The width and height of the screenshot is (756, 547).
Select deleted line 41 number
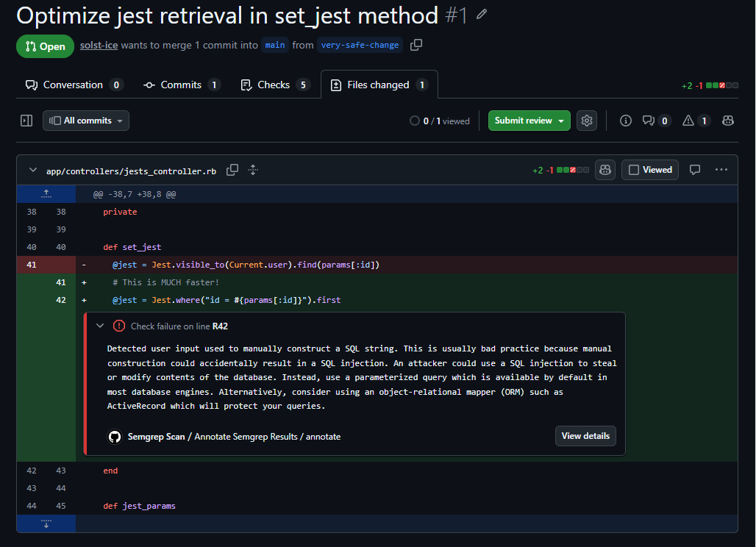32,265
